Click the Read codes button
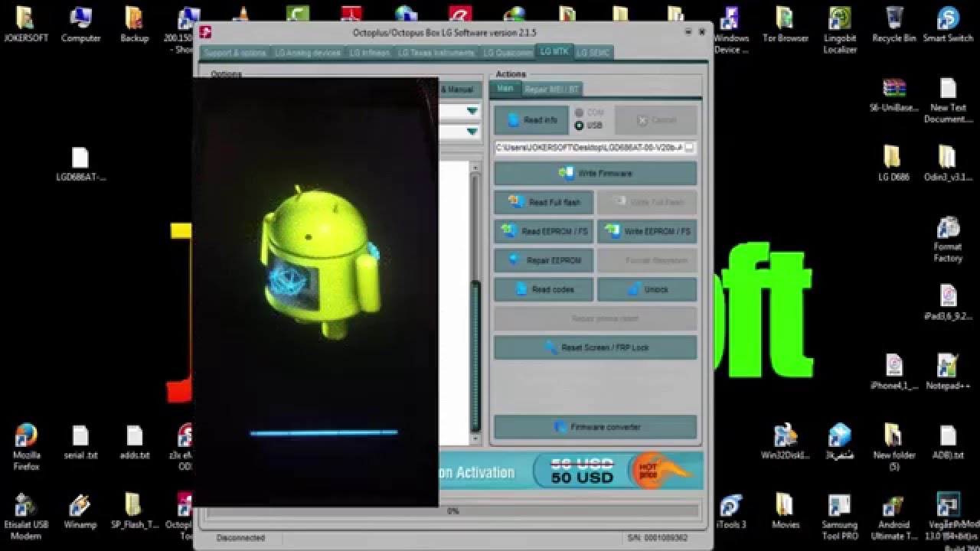Viewport: 980px width, 551px height. tap(544, 289)
